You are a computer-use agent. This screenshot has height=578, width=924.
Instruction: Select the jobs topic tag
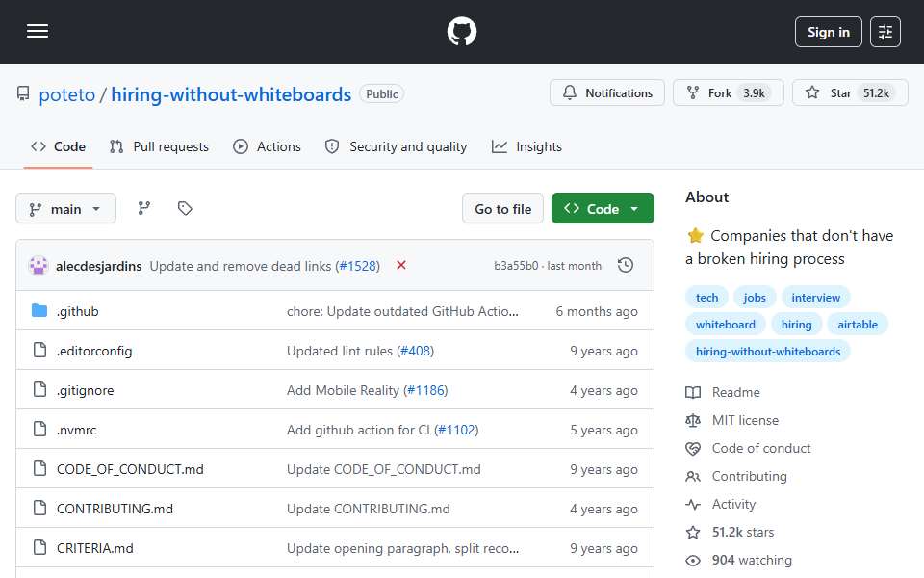coord(755,298)
